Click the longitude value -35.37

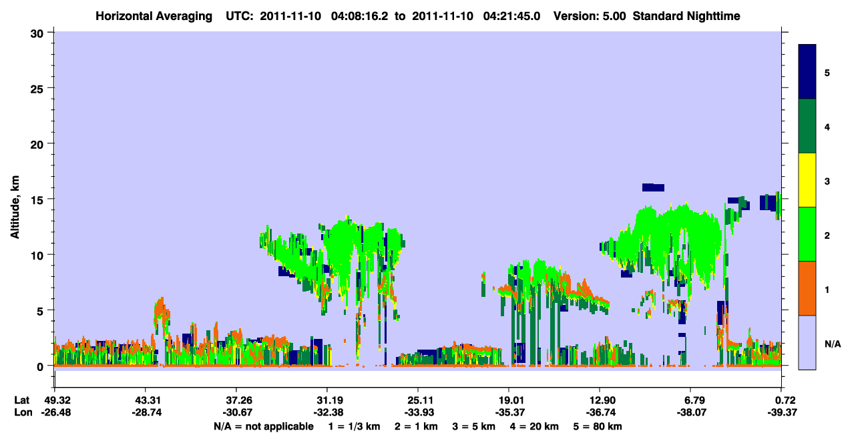pyautogui.click(x=509, y=412)
